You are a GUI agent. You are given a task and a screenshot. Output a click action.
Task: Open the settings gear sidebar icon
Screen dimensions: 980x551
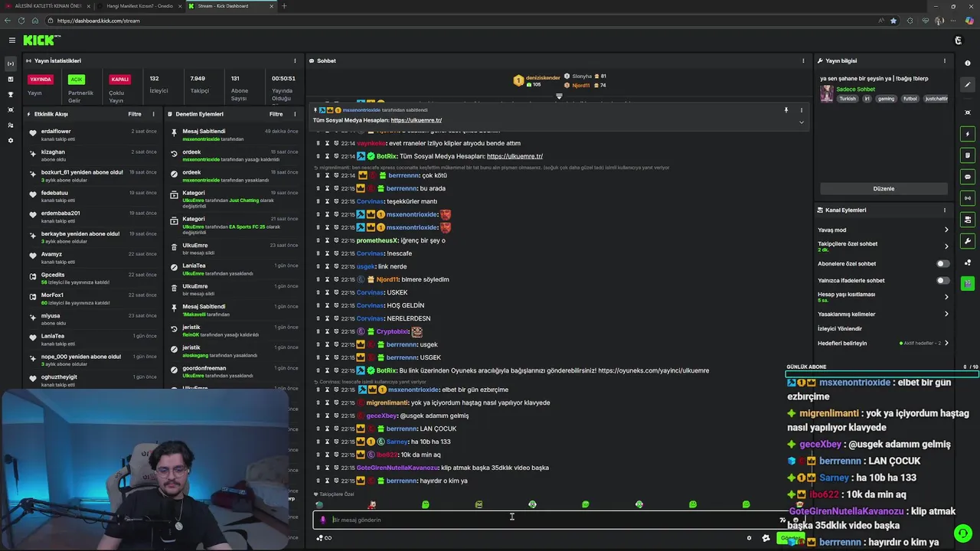point(11,141)
